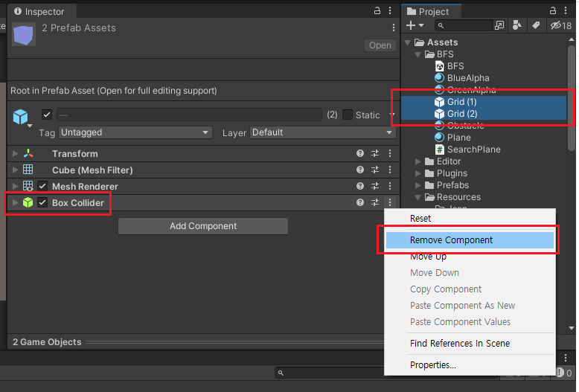Viewport: 579px width, 392px height.
Task: Open Box Collider help reference icon
Action: 360,202
